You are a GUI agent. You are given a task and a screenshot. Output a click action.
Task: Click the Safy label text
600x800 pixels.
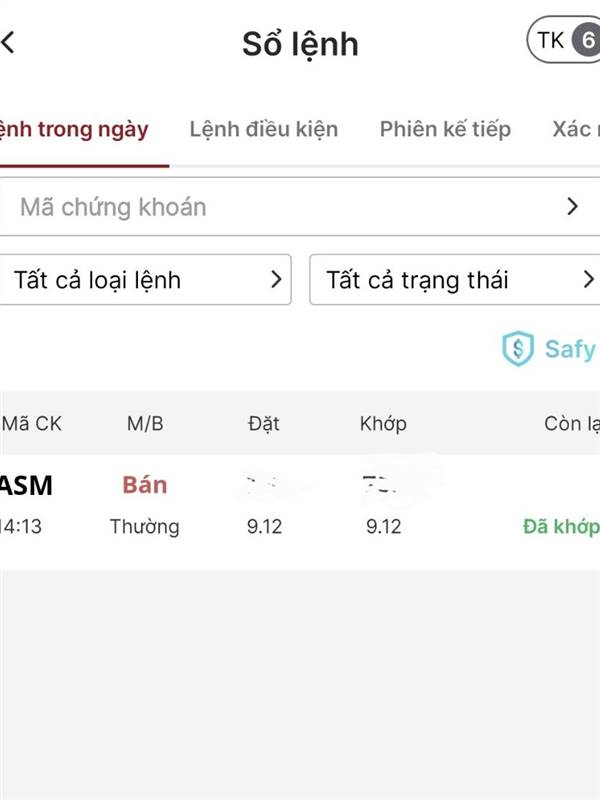tap(569, 349)
